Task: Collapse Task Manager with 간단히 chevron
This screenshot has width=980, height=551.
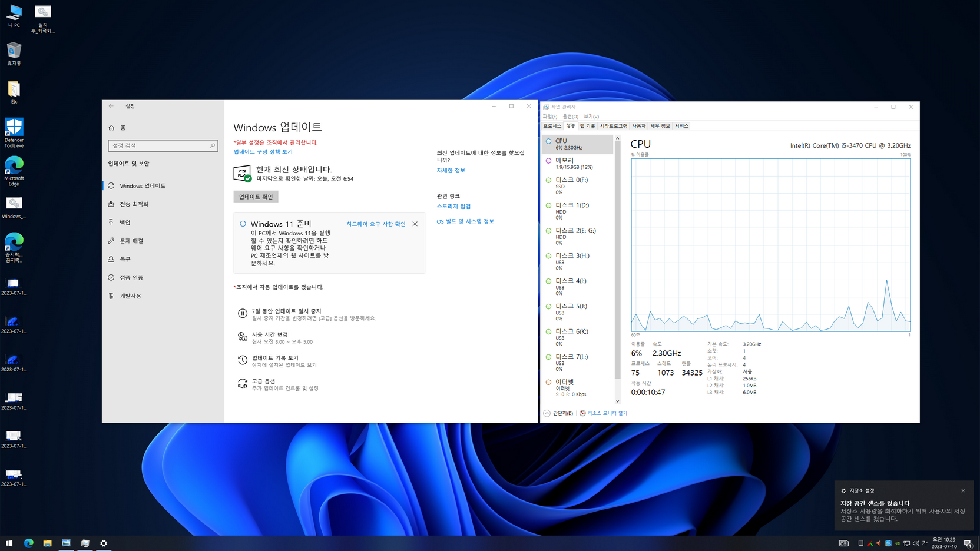Action: tap(547, 413)
